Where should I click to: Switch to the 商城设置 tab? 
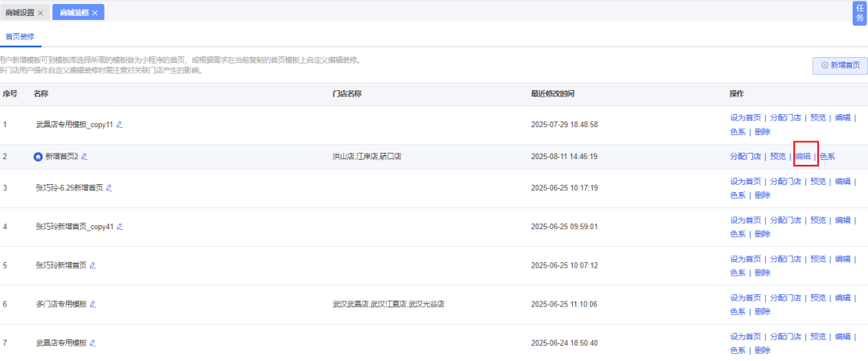[x=20, y=13]
